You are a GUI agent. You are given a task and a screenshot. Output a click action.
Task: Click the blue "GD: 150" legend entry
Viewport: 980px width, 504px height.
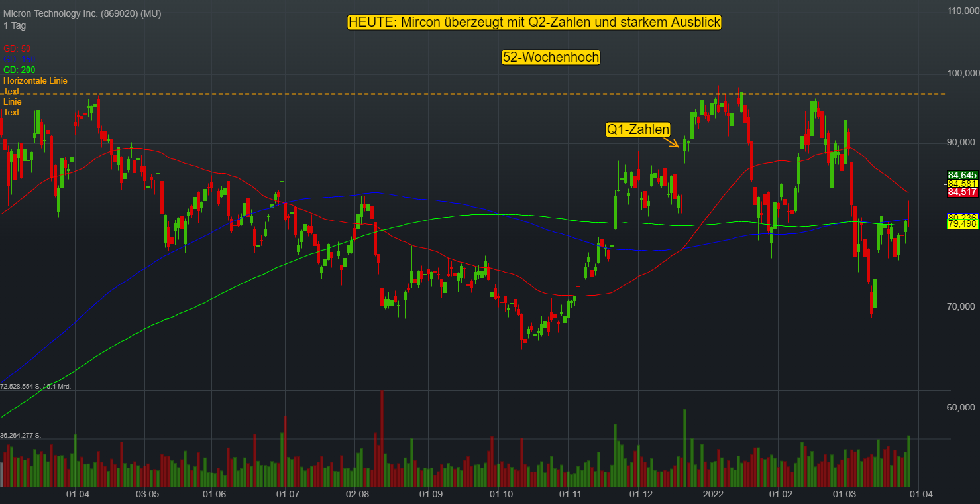click(x=19, y=59)
